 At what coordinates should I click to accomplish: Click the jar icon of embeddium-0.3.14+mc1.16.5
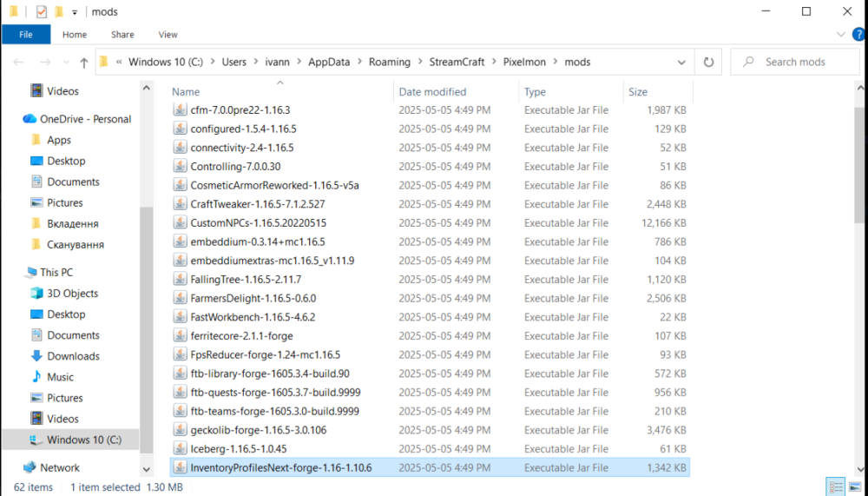[x=180, y=241]
